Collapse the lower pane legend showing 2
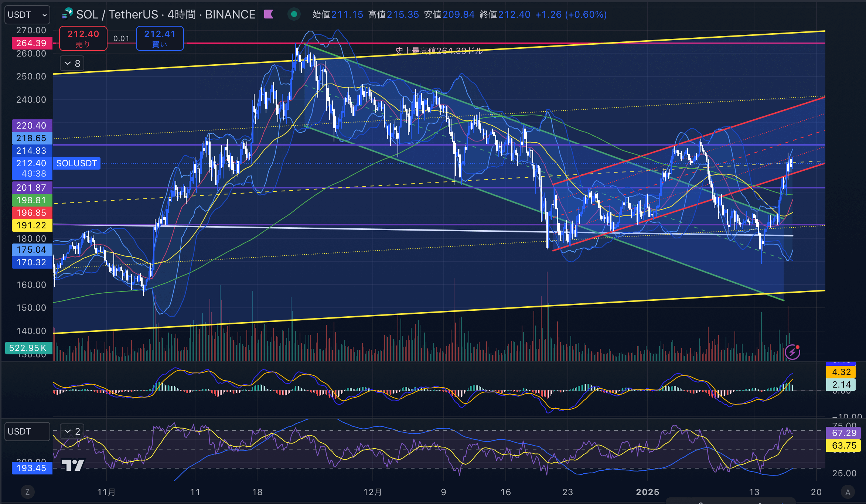866x504 pixels. 72,432
